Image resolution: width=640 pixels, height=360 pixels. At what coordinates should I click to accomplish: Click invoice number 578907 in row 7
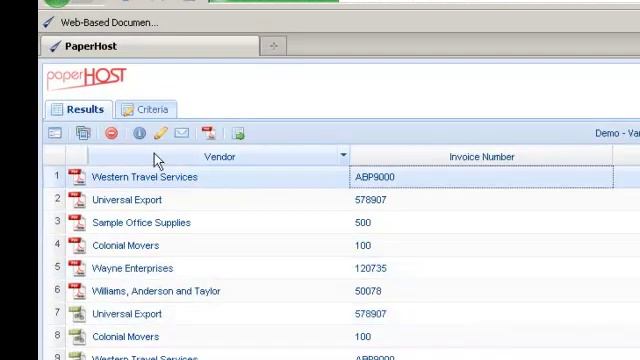[x=371, y=314]
